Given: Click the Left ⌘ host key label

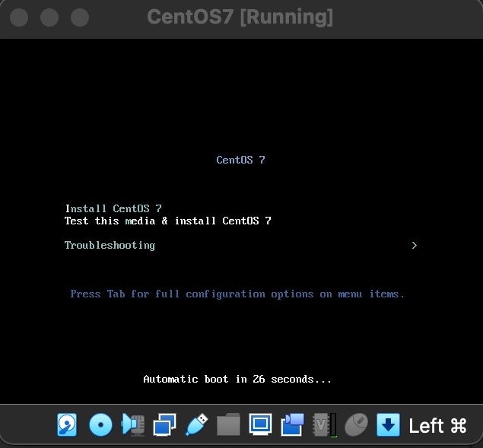Looking at the screenshot, I should 437,425.
